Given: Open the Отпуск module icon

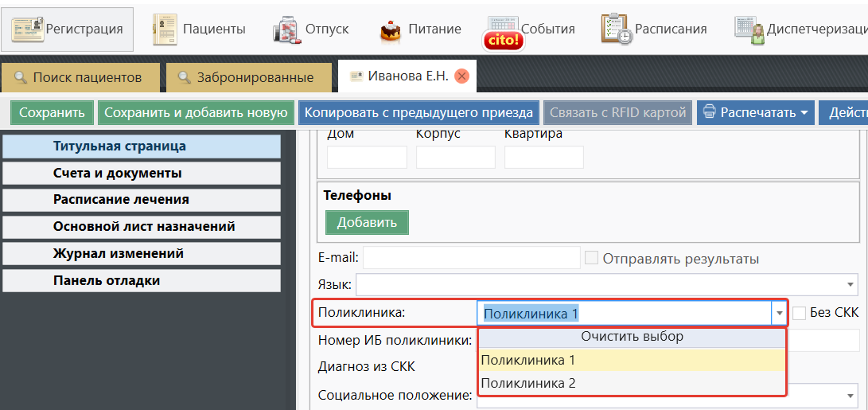Looking at the screenshot, I should (286, 29).
